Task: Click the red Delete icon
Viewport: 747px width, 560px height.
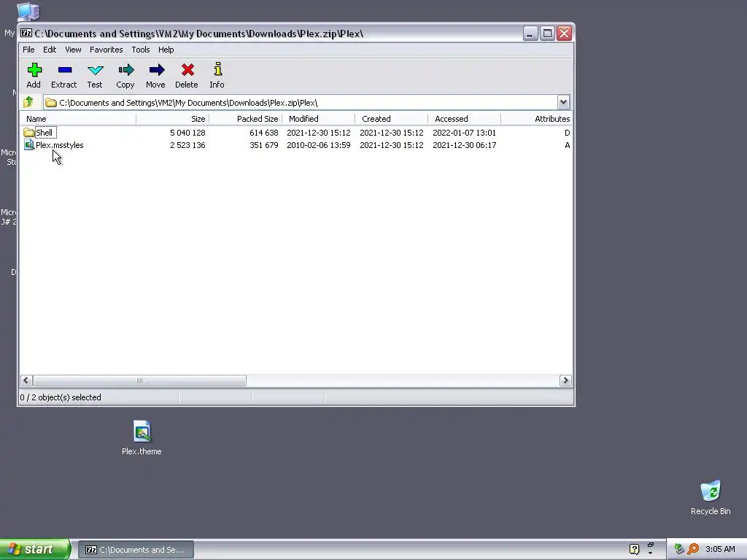Action: point(187,71)
